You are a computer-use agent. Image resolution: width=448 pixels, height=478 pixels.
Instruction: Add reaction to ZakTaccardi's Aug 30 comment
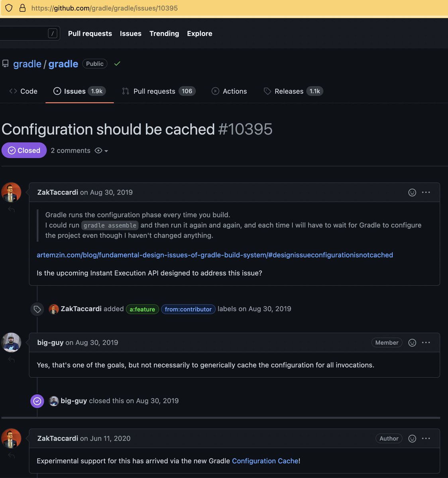(412, 192)
